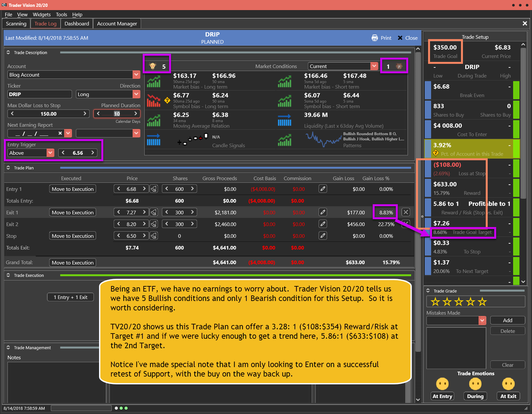Open the Account dropdown showing Blog Account
This screenshot has height=414, width=532.
point(137,75)
